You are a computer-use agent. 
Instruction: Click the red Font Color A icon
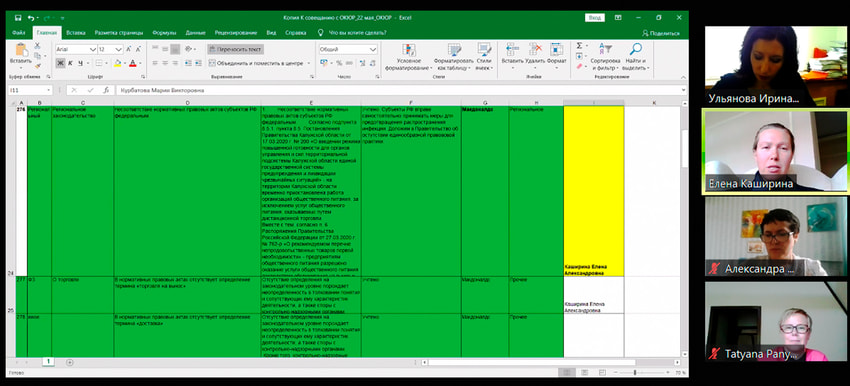133,63
